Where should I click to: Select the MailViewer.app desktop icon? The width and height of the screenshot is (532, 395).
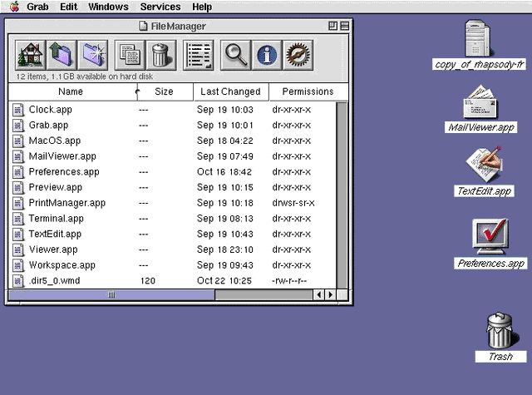pos(480,101)
